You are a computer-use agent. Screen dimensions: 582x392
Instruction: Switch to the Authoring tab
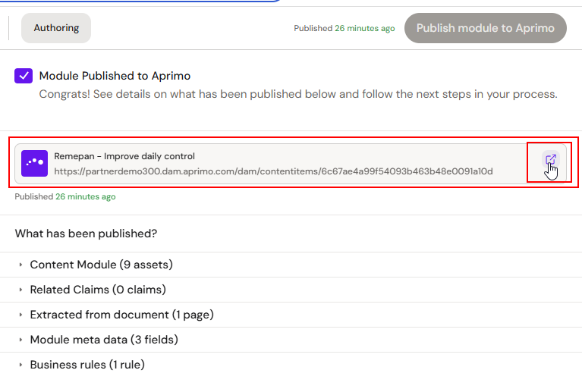pos(56,28)
